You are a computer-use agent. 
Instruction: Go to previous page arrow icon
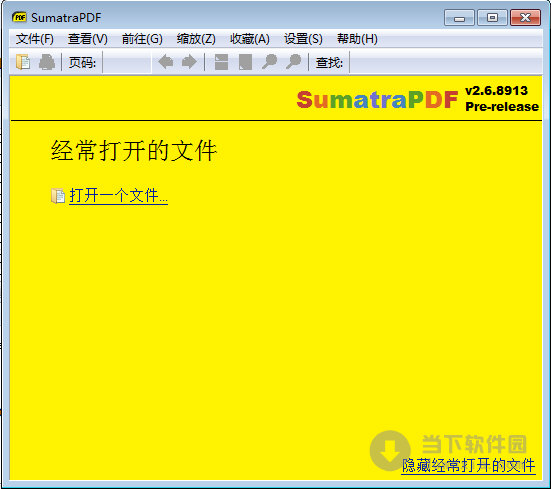(166, 62)
